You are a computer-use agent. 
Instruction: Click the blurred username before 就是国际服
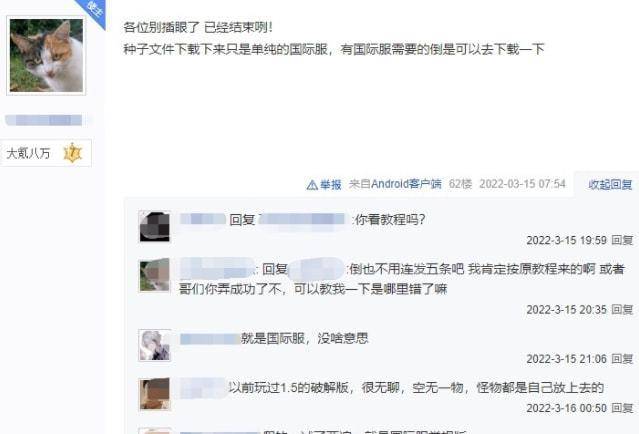(x=210, y=339)
